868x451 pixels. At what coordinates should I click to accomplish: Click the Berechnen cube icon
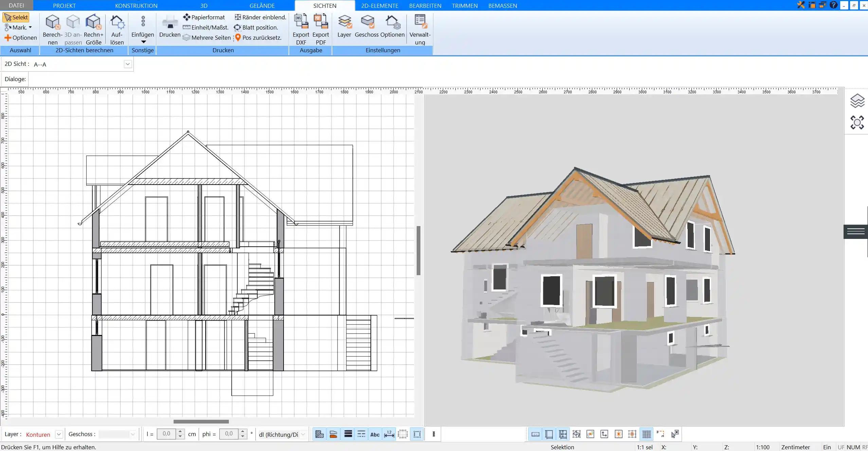pyautogui.click(x=53, y=22)
